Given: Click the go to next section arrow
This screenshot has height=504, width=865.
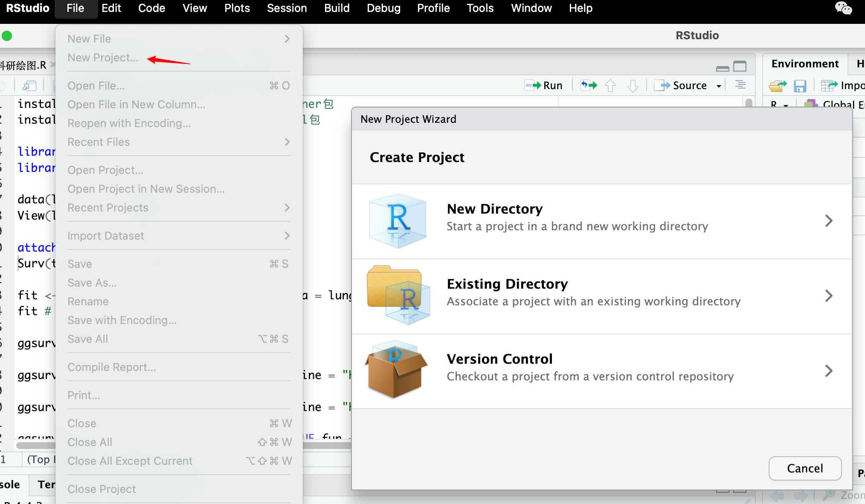Looking at the screenshot, I should 633,86.
